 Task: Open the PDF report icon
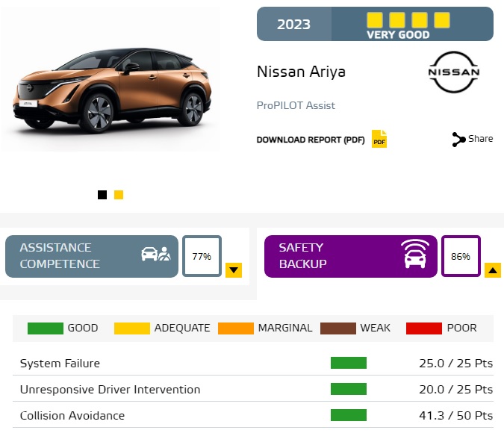pyautogui.click(x=379, y=139)
